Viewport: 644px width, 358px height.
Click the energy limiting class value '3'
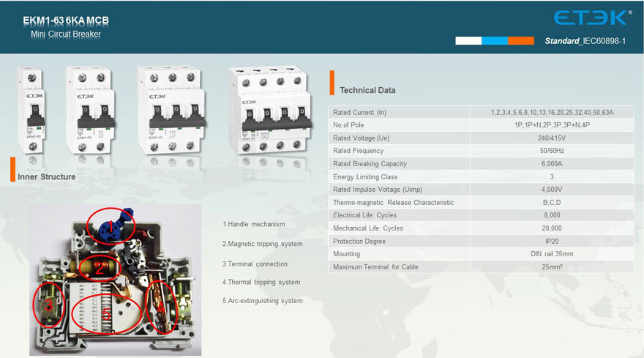[x=552, y=176]
